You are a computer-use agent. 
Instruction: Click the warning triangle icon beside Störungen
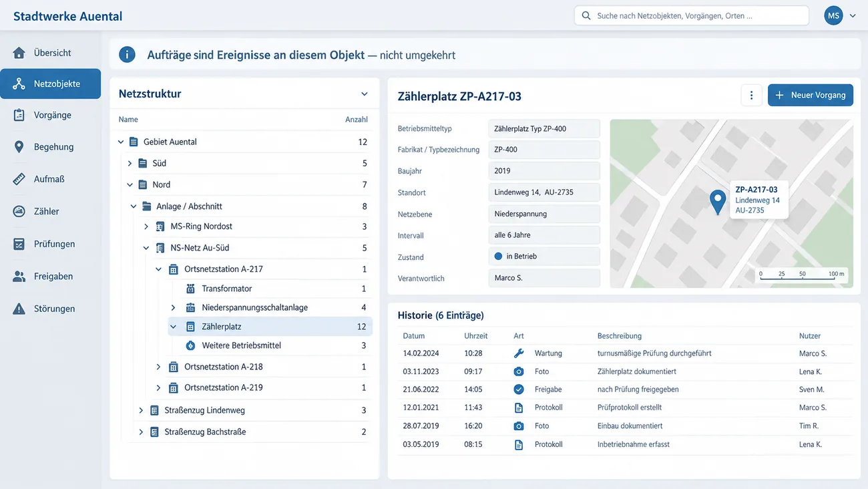pyautogui.click(x=19, y=309)
